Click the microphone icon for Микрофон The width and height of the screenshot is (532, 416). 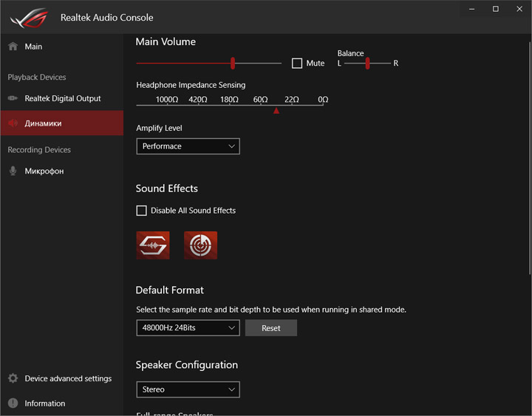[x=13, y=171]
